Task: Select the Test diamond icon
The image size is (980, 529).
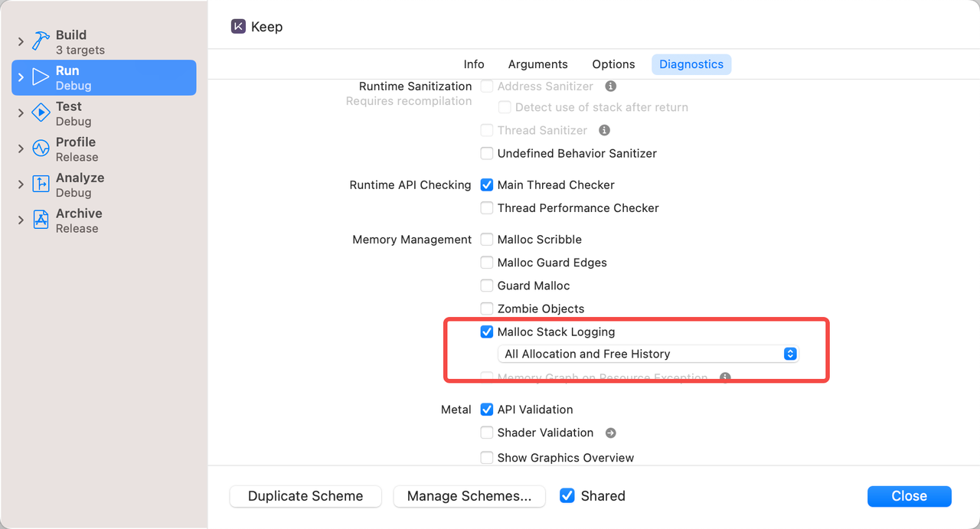Action: pos(41,113)
